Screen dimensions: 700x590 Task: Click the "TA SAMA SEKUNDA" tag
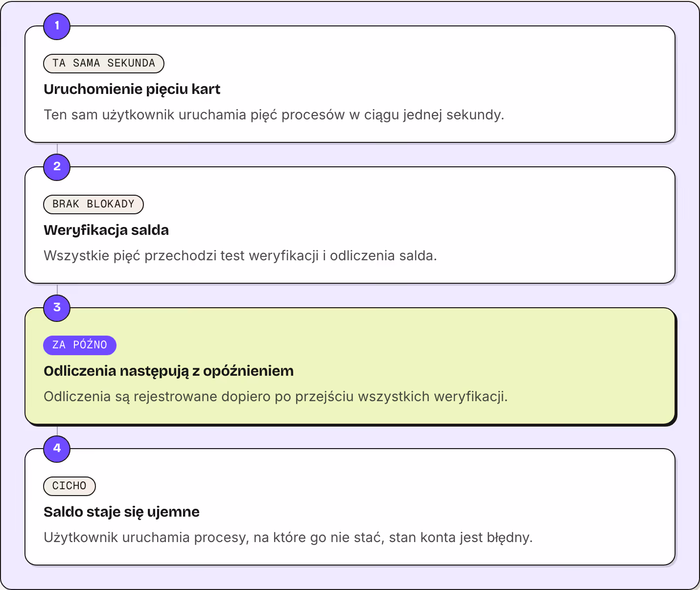point(104,63)
